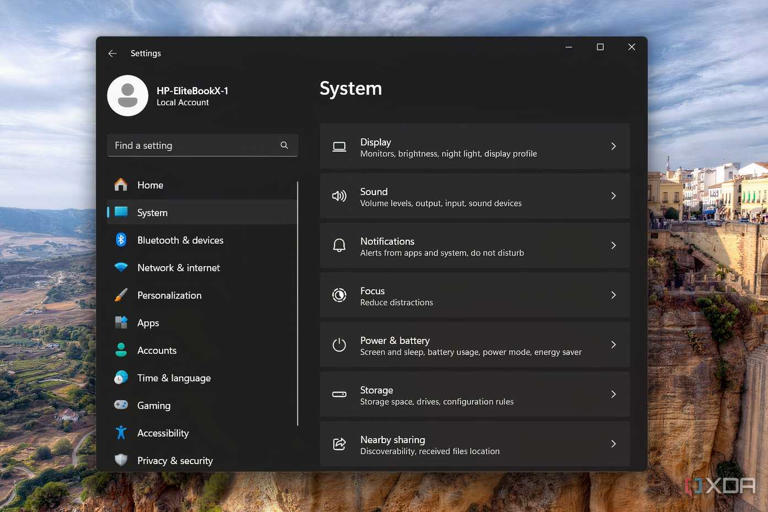Expand the Sound settings chevron
Viewport: 768px width, 512px height.
coord(613,196)
